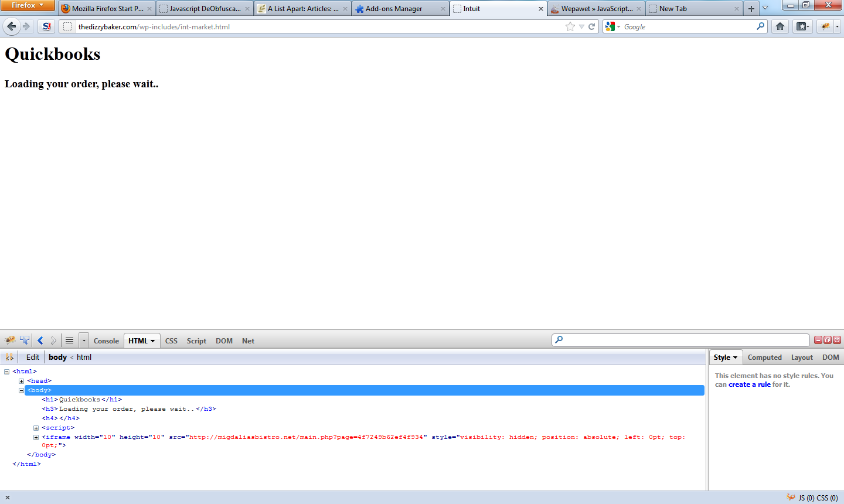
Task: Go forward with the browser Forward arrow
Action: pyautogui.click(x=26, y=26)
